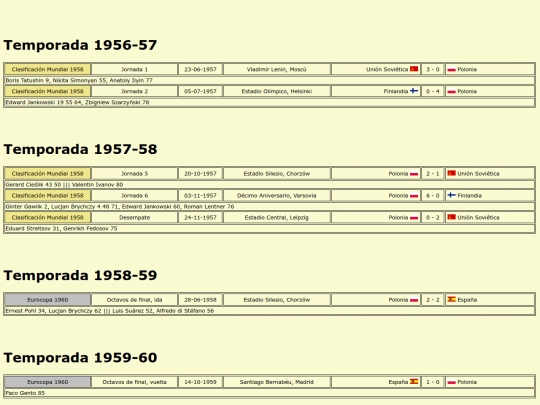Click the date 05-07-1957

[200, 91]
